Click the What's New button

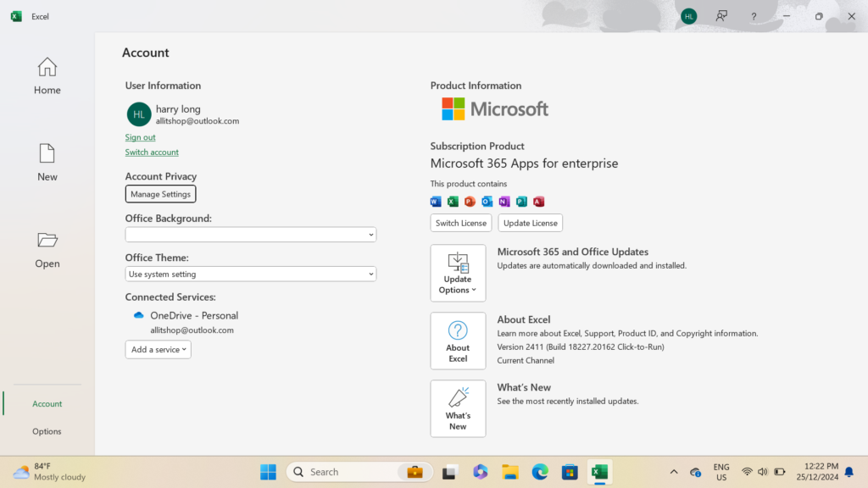[x=458, y=408]
